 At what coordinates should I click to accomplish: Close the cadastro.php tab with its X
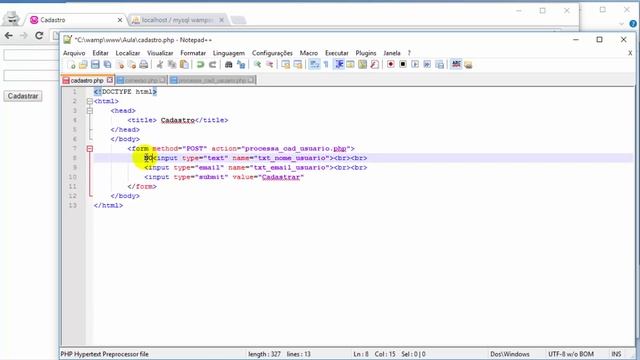(x=109, y=80)
